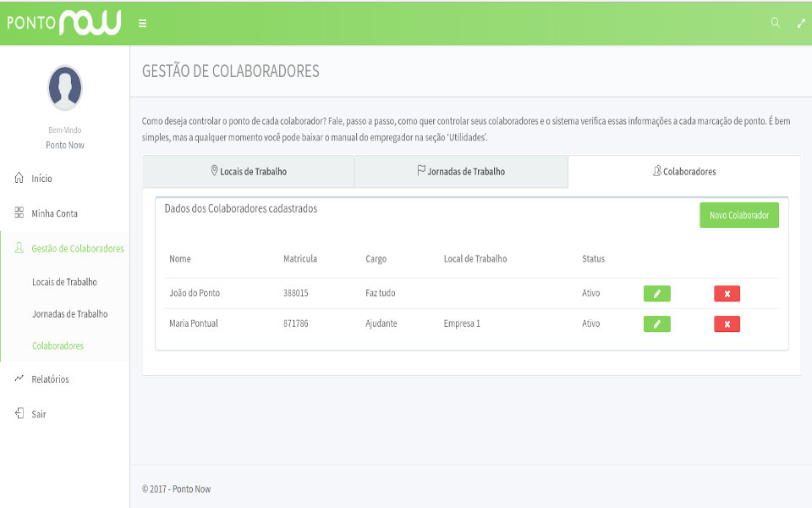The width and height of the screenshot is (812, 508).
Task: Select Colaboradores sidebar submenu item
Action: (x=58, y=345)
